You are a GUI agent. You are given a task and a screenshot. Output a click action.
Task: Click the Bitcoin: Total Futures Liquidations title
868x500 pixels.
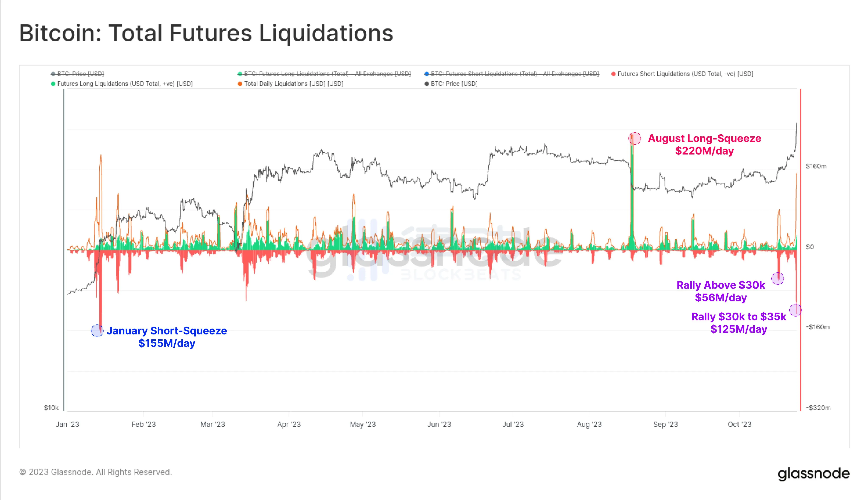(206, 33)
